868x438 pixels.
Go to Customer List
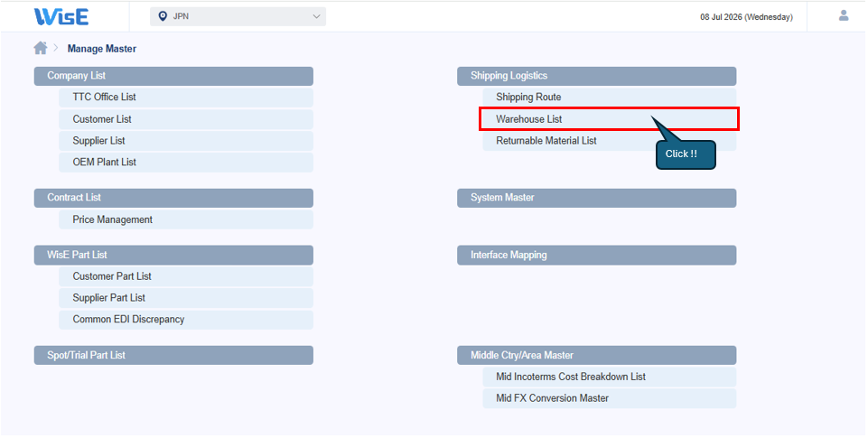coord(186,119)
